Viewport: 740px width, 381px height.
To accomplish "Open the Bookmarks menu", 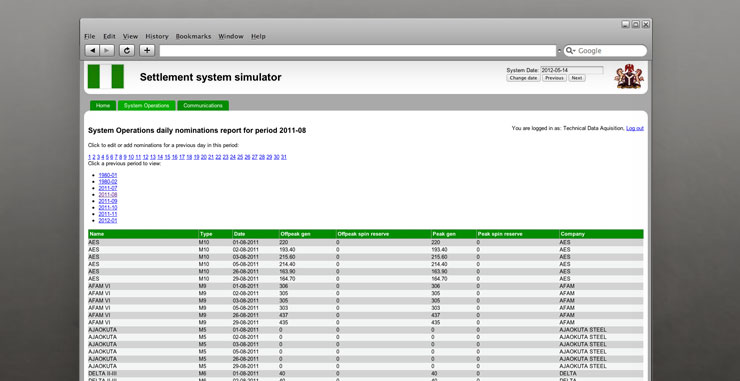I will point(193,36).
